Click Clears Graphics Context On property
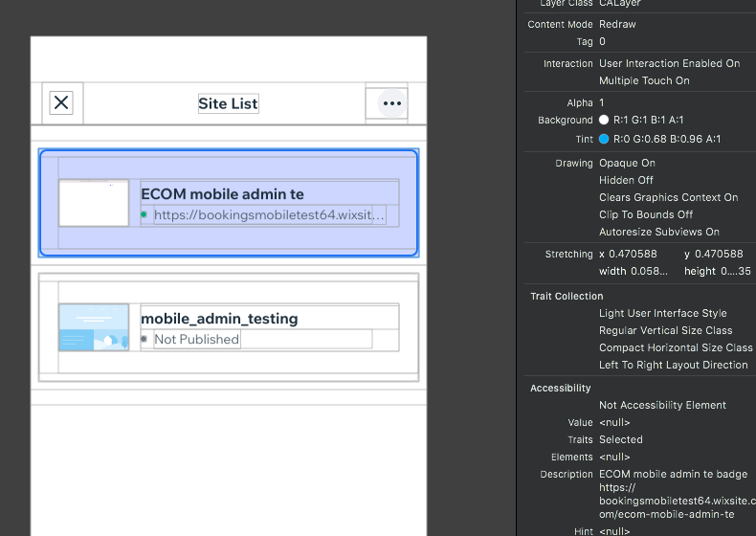 tap(669, 197)
